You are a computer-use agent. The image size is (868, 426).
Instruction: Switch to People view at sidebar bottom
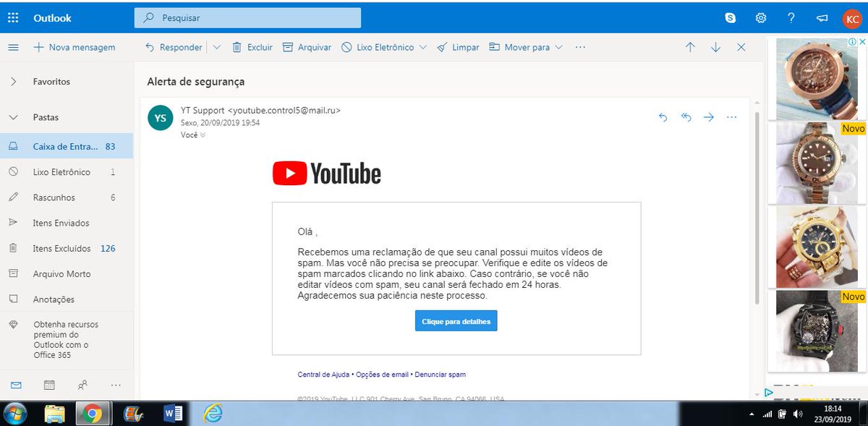[x=82, y=385]
